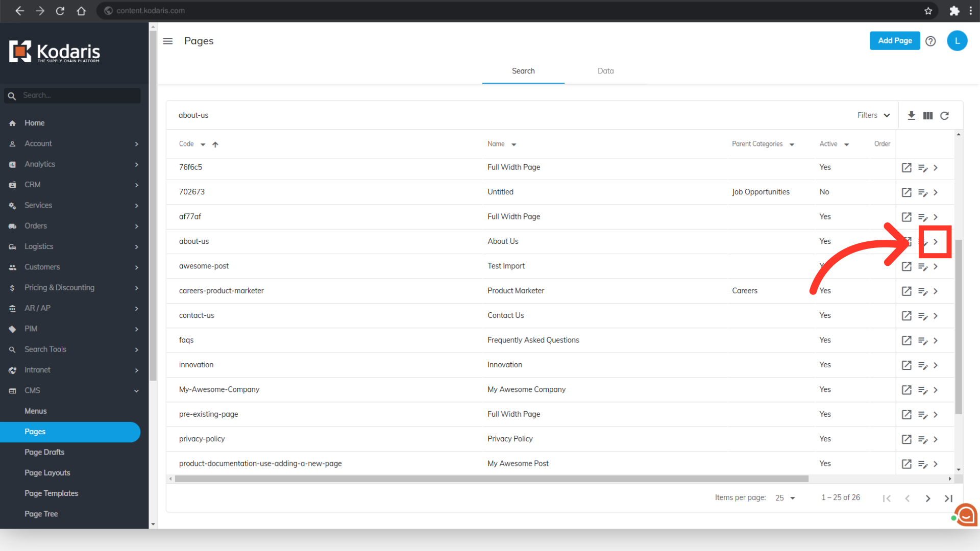Open the chat support widget
Image resolution: width=980 pixels, height=551 pixels.
coord(966,515)
